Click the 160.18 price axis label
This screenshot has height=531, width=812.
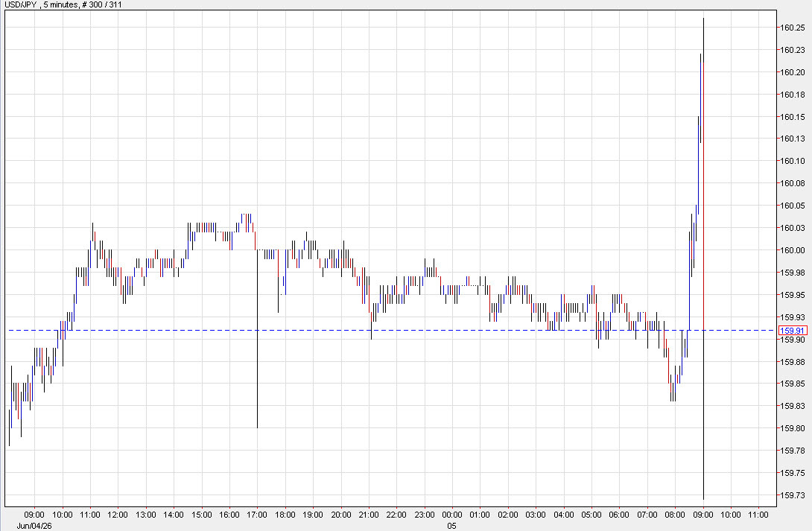click(x=793, y=95)
